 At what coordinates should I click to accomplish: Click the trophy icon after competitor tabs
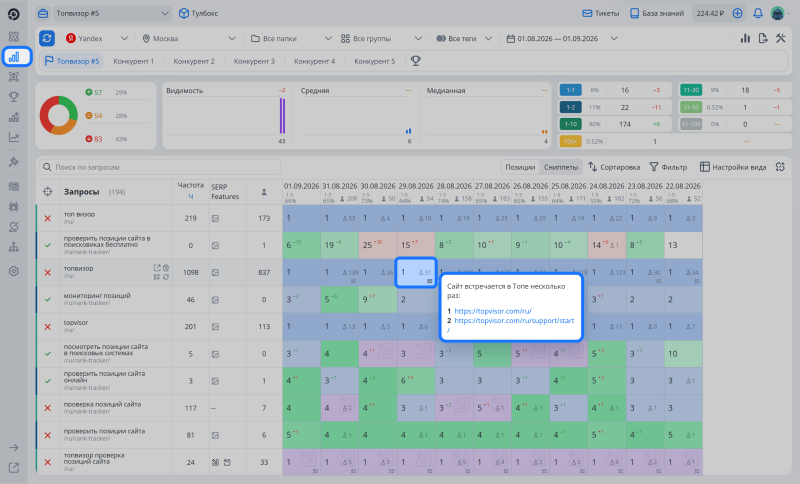[416, 61]
